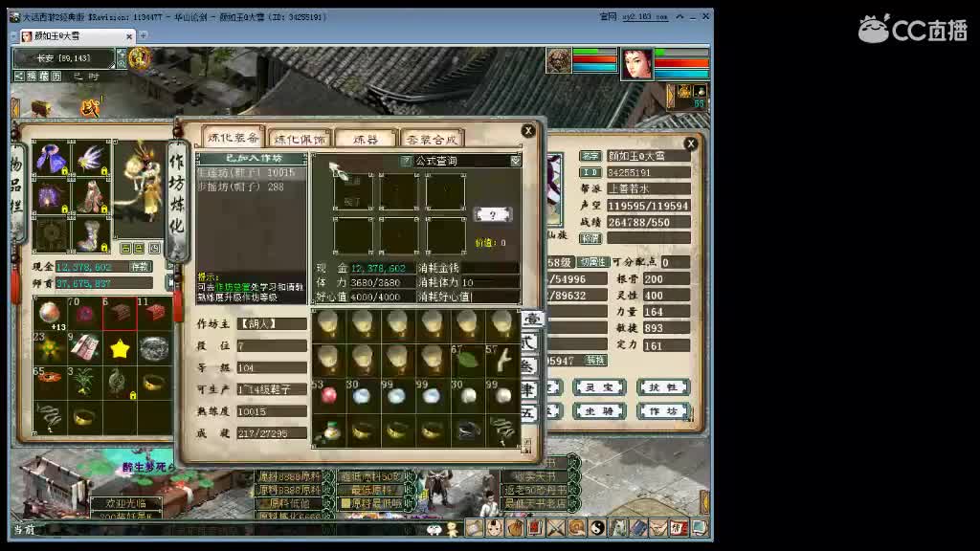980x551 pixels.
Task: Open new tab with plus button
Action: 144,35
